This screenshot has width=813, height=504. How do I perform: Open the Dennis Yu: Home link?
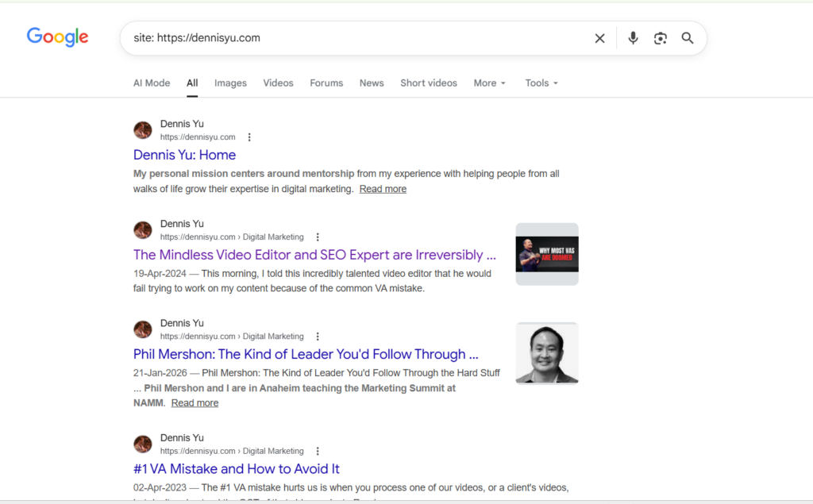(x=184, y=155)
